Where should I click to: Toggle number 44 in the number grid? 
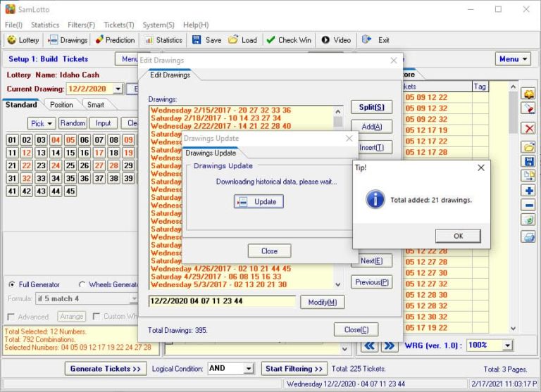pos(56,191)
